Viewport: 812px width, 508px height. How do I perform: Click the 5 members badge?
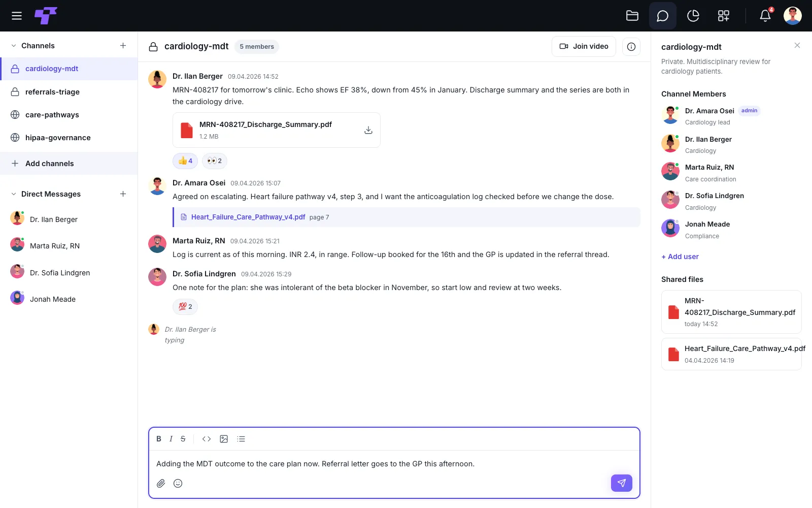[x=257, y=47]
